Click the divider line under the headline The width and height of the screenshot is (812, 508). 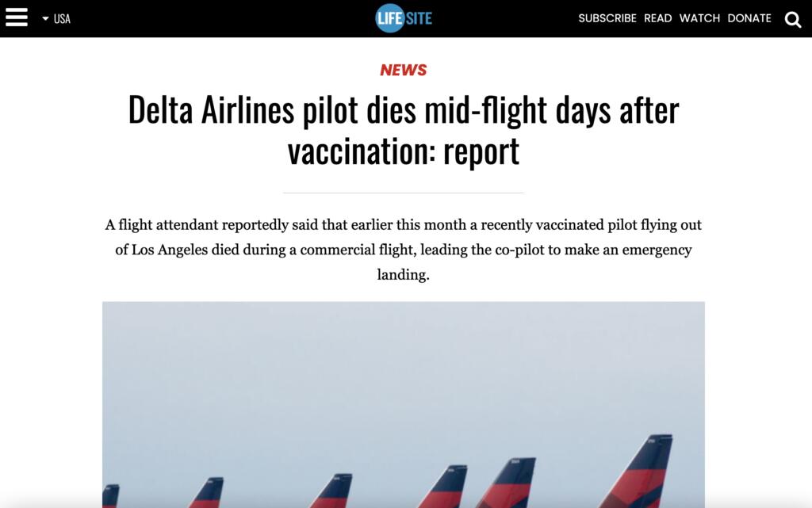[403, 193]
